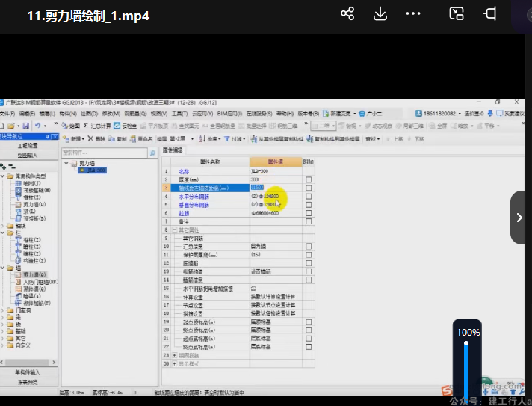Open the 构件(N) menu
Screen dimensions: 532x406
tap(68, 114)
